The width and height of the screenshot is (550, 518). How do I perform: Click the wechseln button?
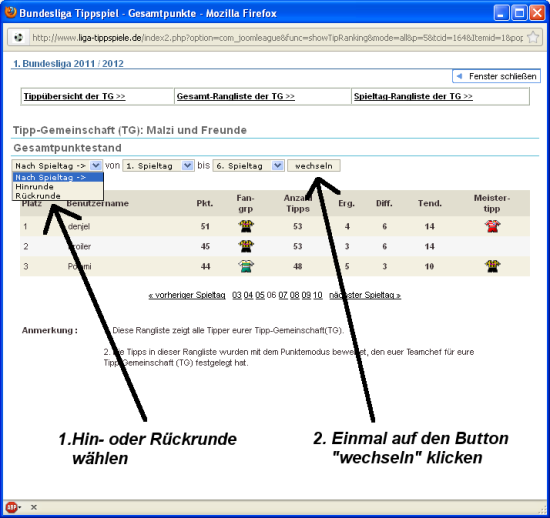coord(314,166)
